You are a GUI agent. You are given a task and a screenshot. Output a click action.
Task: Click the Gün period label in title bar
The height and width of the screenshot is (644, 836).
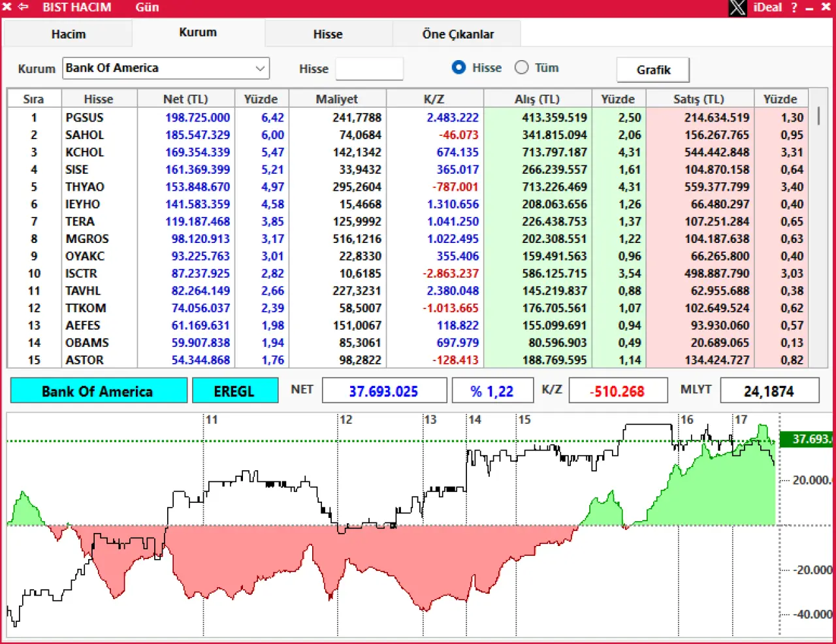tap(147, 7)
